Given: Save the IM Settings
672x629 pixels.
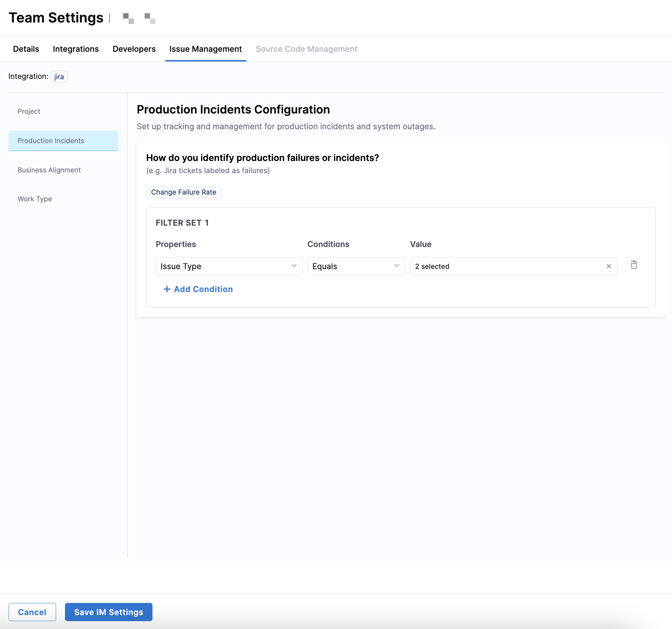Looking at the screenshot, I should [x=109, y=612].
